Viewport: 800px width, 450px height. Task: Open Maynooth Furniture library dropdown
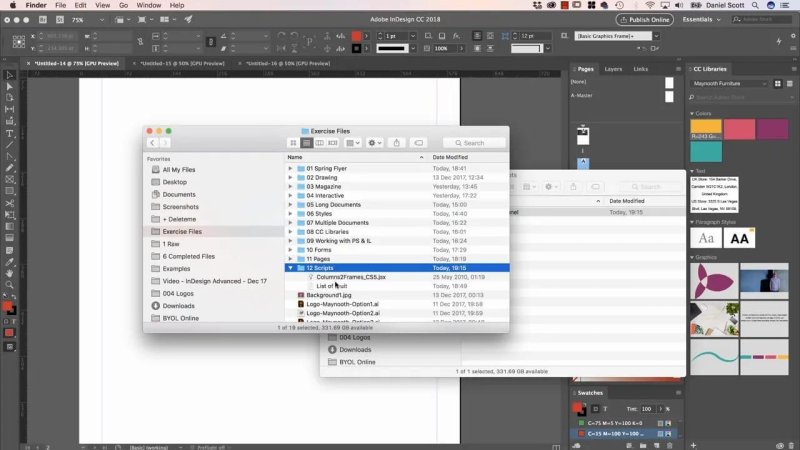(730, 83)
